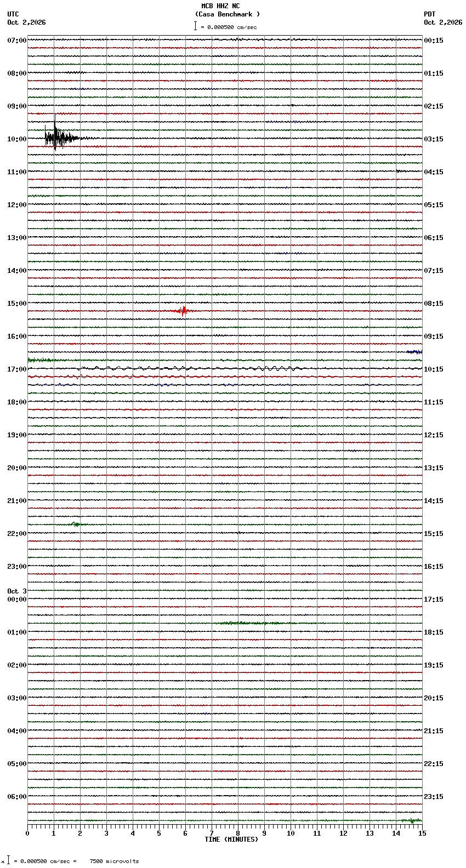
Task: Click the 03:15 PDT time label
Action: 434,139
